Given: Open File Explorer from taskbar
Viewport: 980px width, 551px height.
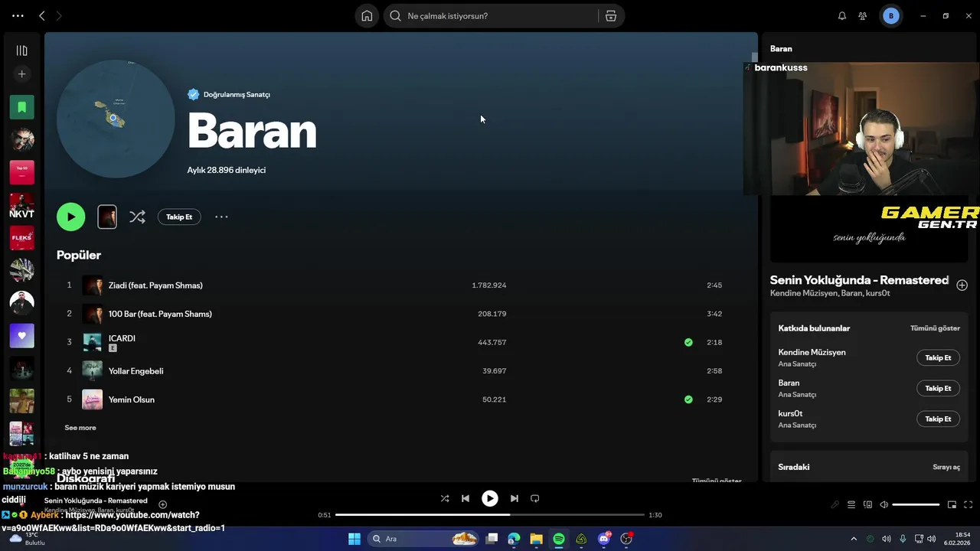Looking at the screenshot, I should click(x=536, y=539).
